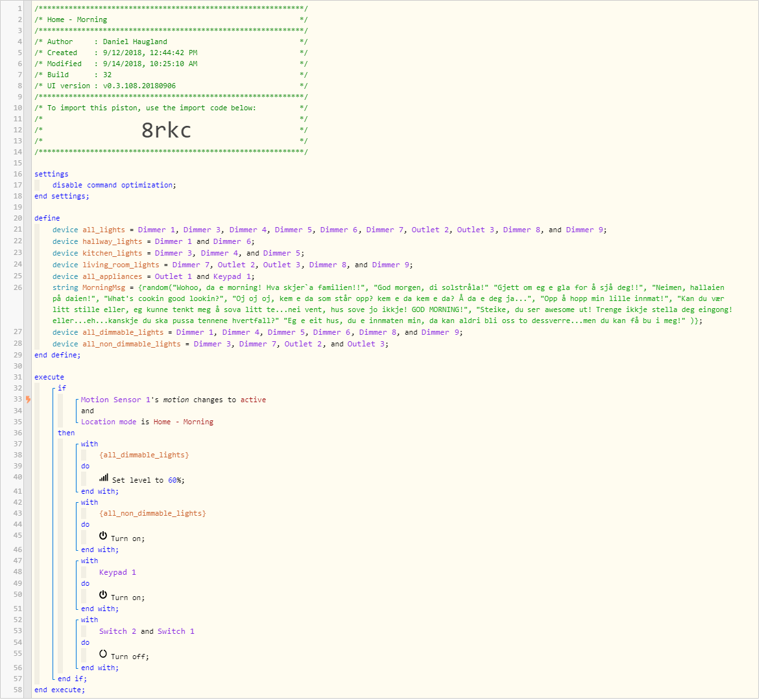Click 'Keypad 1' device on line 48

click(x=117, y=573)
